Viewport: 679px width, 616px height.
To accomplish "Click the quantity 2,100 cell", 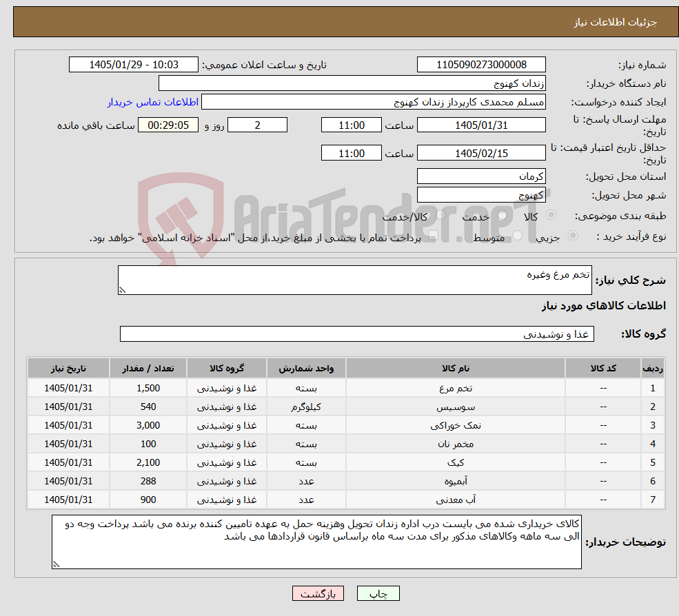I will (148, 463).
